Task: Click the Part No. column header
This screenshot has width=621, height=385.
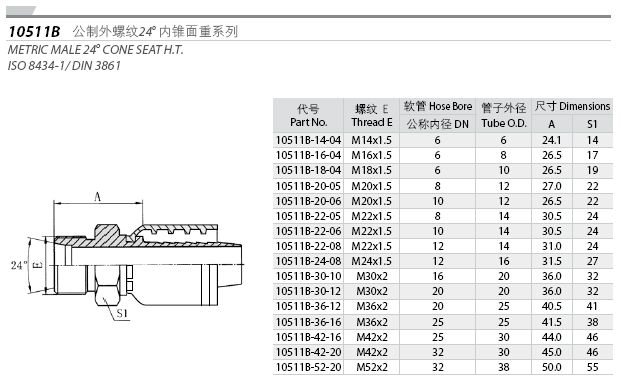Action: tap(309, 115)
